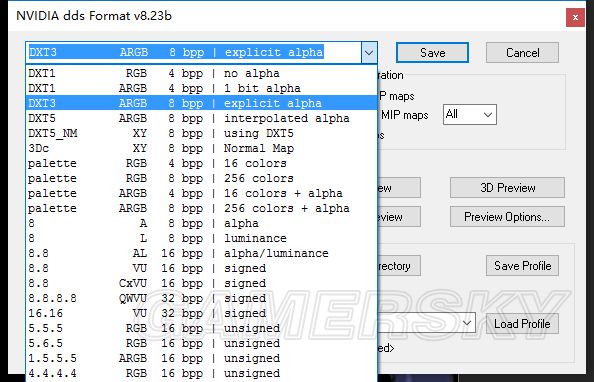Viewport: 594px width, 382px height.
Task: Click the Save button
Action: pyautogui.click(x=432, y=52)
